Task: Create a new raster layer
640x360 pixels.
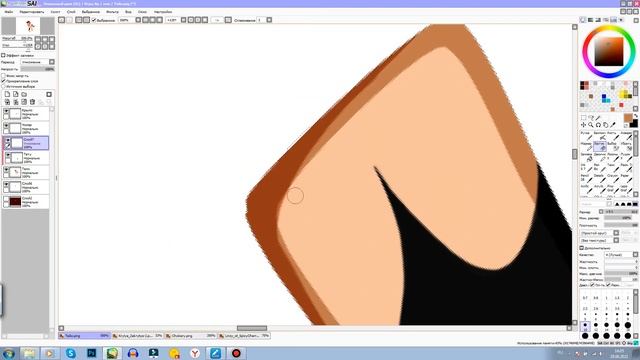Action: (x=7, y=94)
